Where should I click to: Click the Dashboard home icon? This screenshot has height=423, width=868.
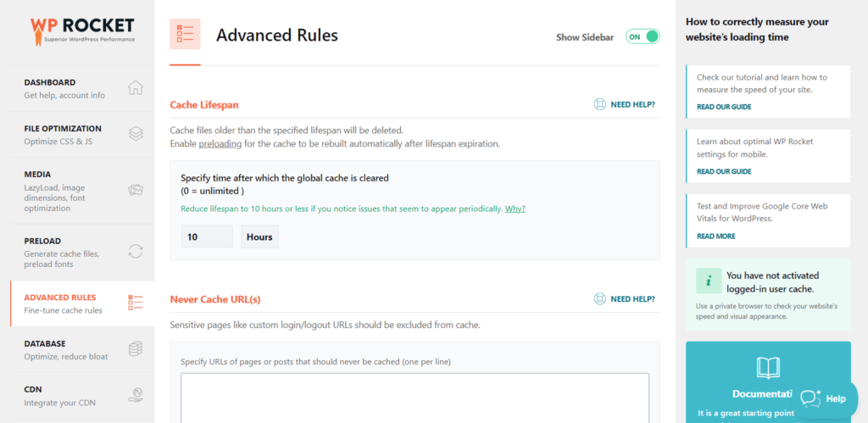(x=136, y=88)
